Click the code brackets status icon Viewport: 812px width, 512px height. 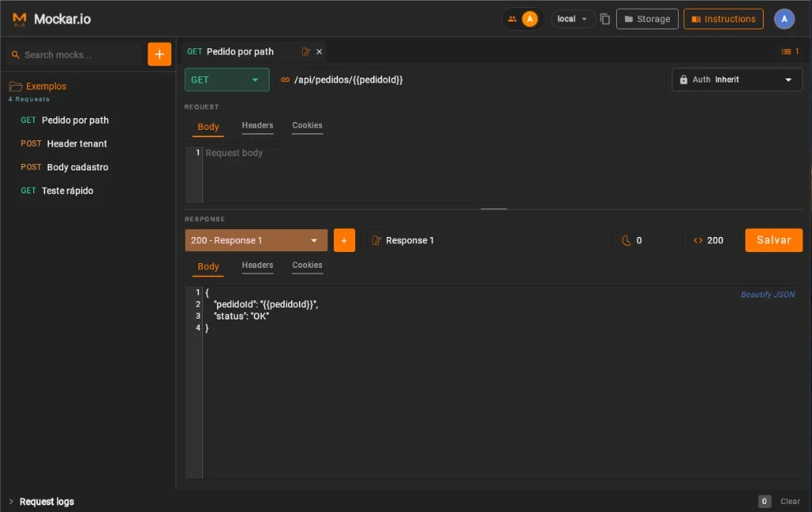pyautogui.click(x=698, y=240)
